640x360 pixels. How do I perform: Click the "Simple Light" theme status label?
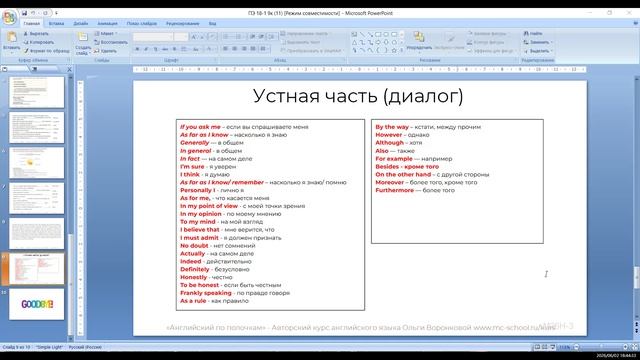[x=49, y=347]
